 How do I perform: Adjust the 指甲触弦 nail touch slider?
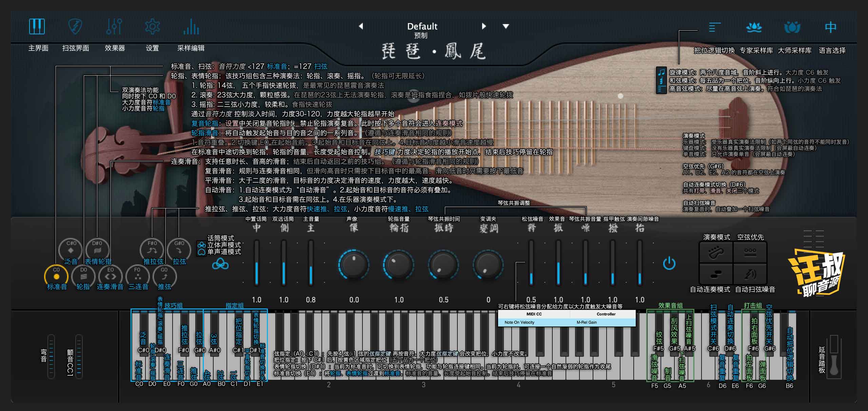tap(612, 262)
